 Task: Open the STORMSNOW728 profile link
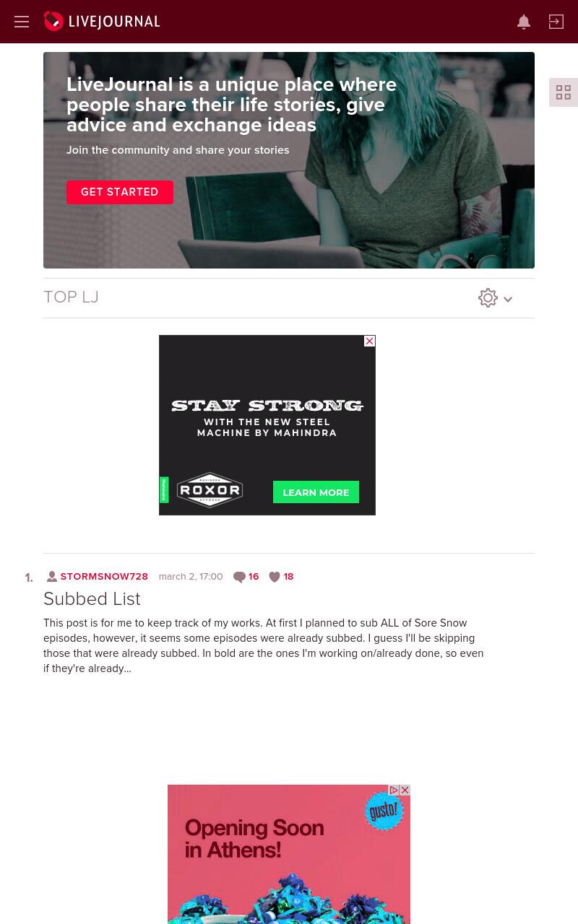coord(104,577)
